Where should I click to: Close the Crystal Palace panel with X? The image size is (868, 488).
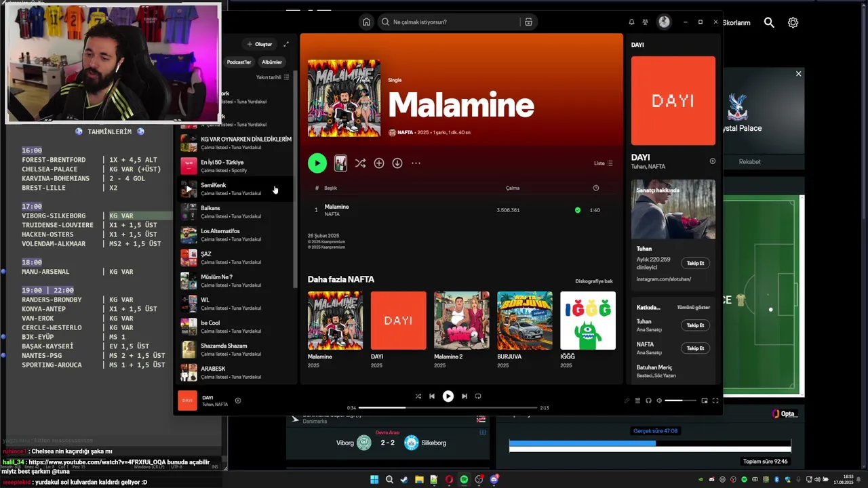coord(798,74)
